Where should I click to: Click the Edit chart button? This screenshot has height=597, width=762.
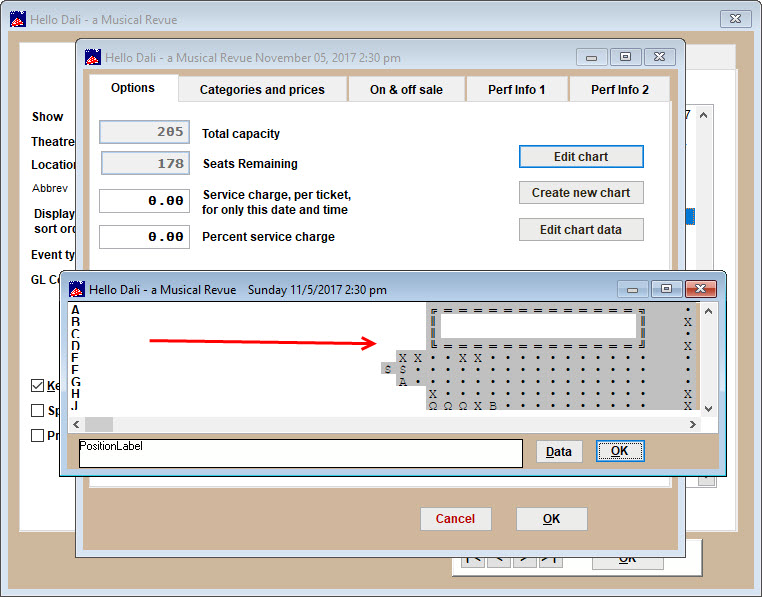(x=581, y=157)
